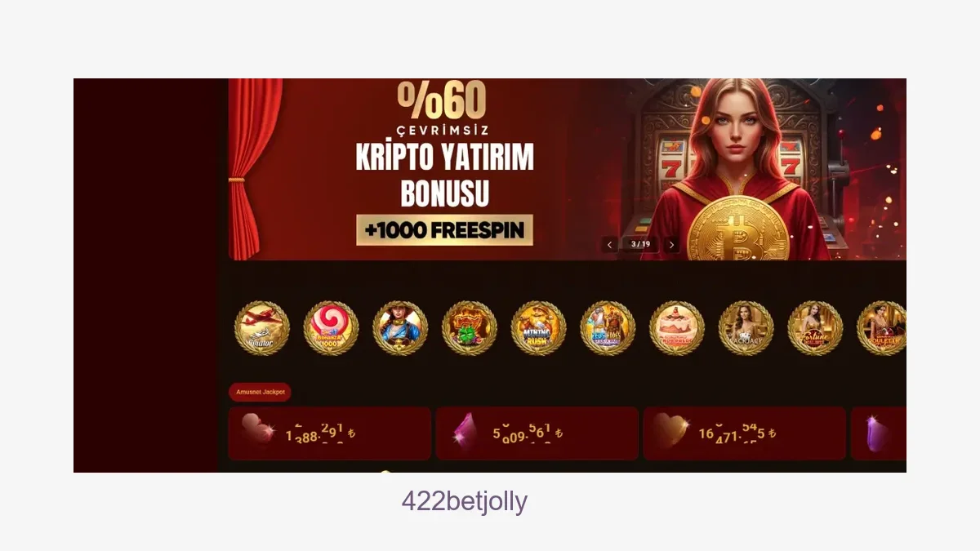
Task: Open the heart jackpot card
Action: [330, 433]
